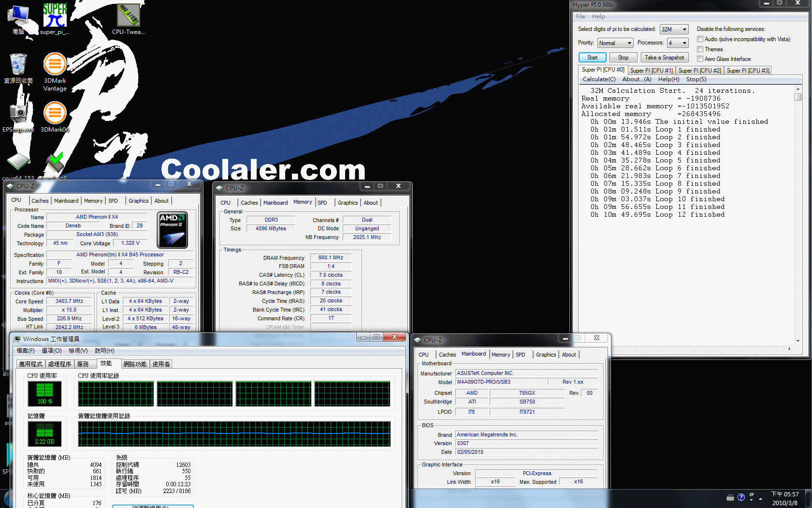
Task: Click Hyper PI output scrollbar up arrow
Action: coord(798,90)
